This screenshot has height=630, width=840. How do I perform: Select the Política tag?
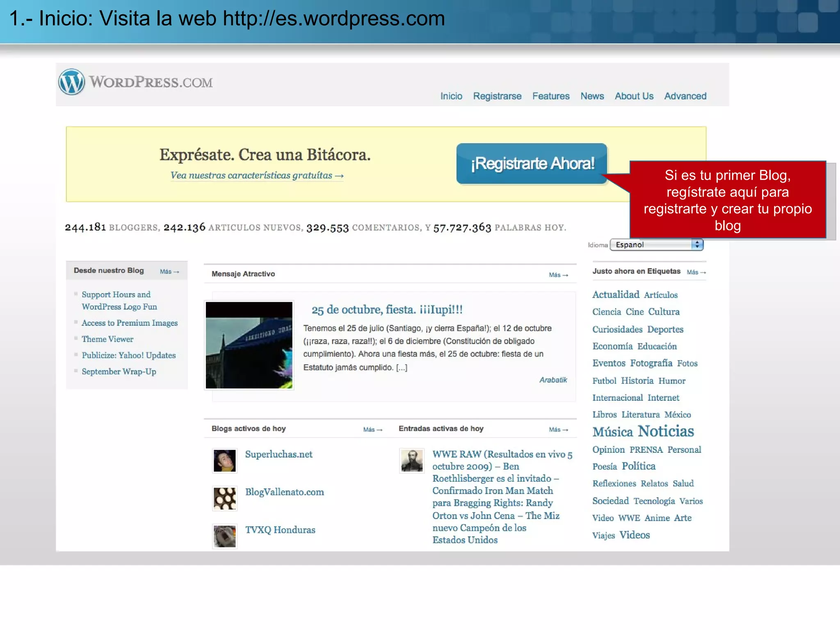tap(639, 466)
